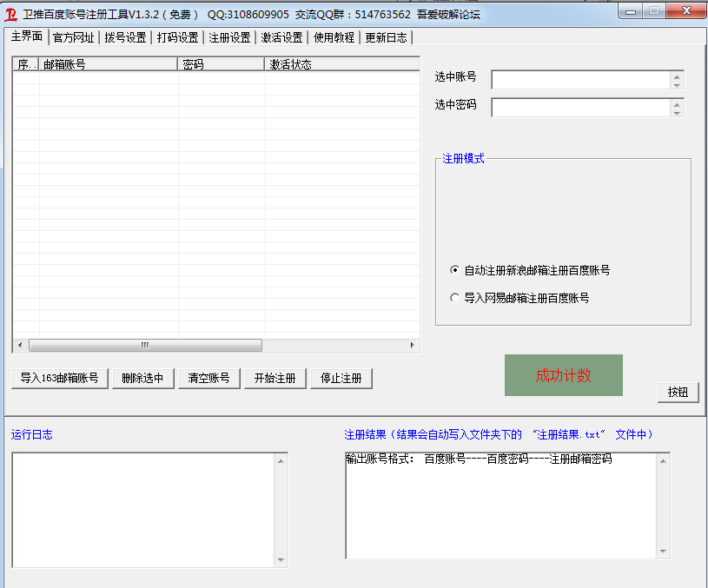The height and width of the screenshot is (588, 708).
Task: Open the 注册设置 tab
Action: pos(229,37)
